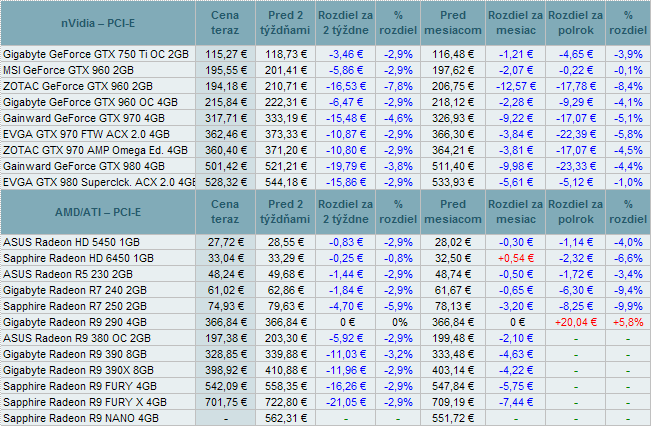Viewport: 651px width, 426px height.
Task: Click the 33,04 € price cell
Action: pos(225,258)
